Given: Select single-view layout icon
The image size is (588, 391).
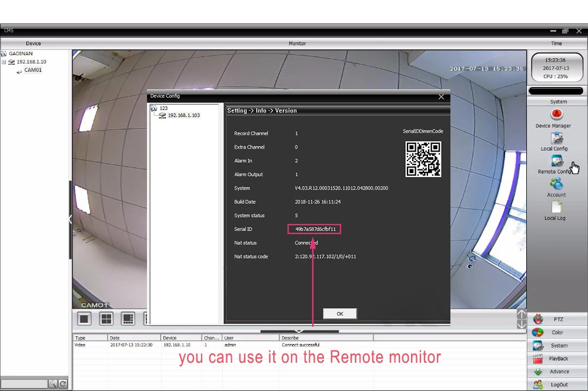Looking at the screenshot, I should click(84, 319).
